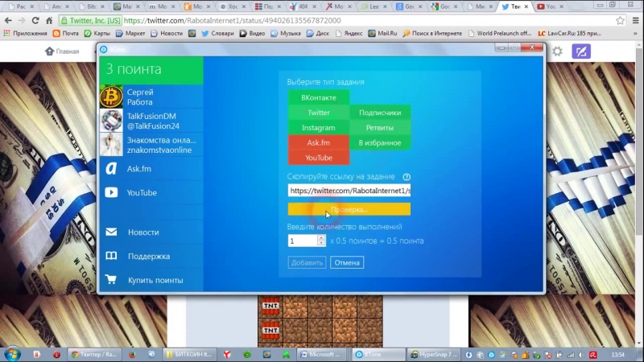Click the 3 поинта header
This screenshot has width=644, height=362.
point(151,69)
